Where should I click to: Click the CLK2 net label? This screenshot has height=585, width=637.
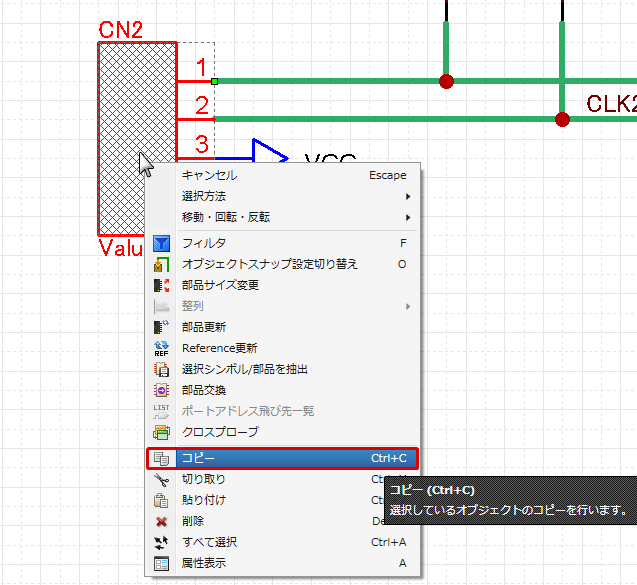click(611, 104)
